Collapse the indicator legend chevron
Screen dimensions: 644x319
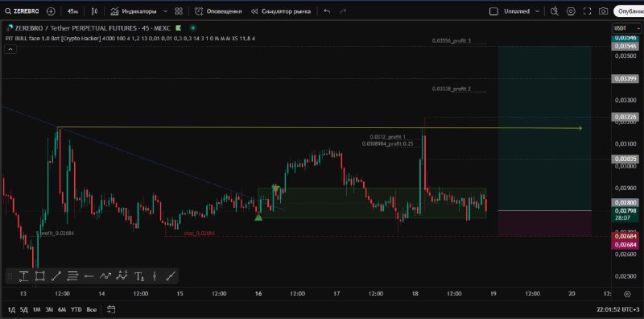pos(10,49)
